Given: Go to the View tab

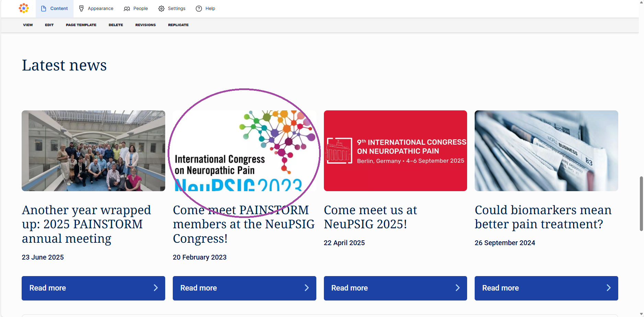Looking at the screenshot, I should (x=28, y=25).
